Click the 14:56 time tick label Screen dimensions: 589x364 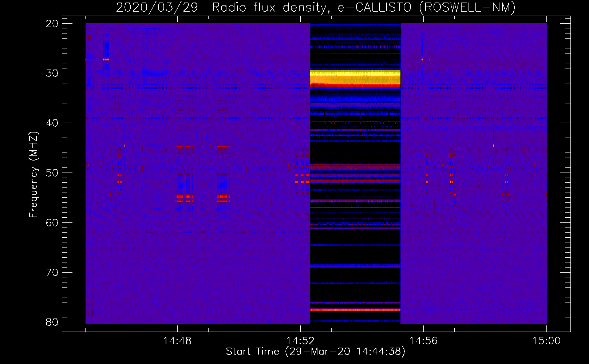coord(423,341)
